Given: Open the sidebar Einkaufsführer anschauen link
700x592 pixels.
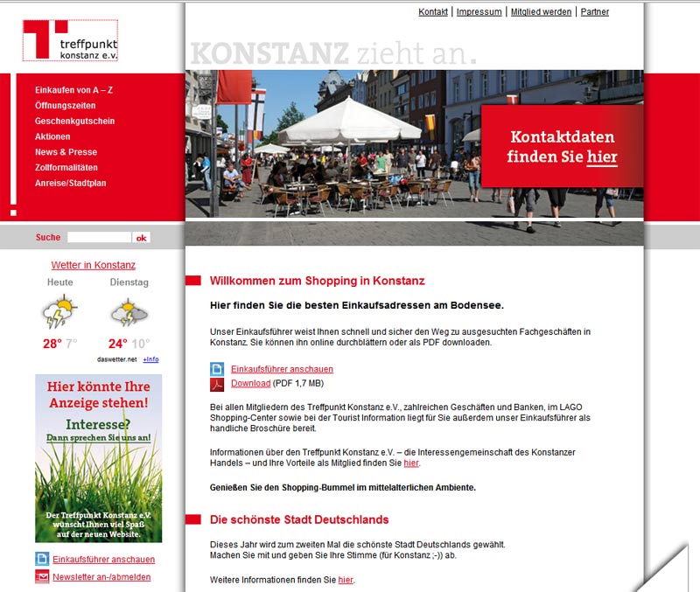Looking at the screenshot, I should coord(103,559).
